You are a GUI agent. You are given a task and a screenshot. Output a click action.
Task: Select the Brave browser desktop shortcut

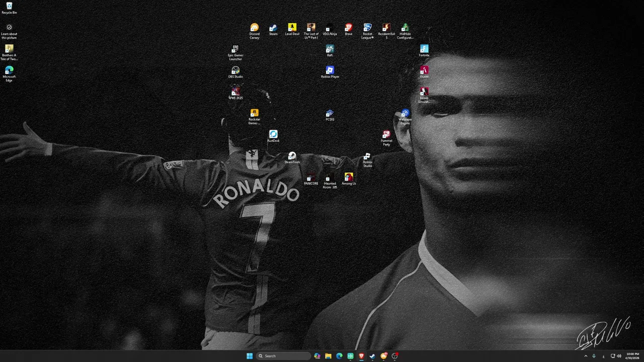[349, 30]
